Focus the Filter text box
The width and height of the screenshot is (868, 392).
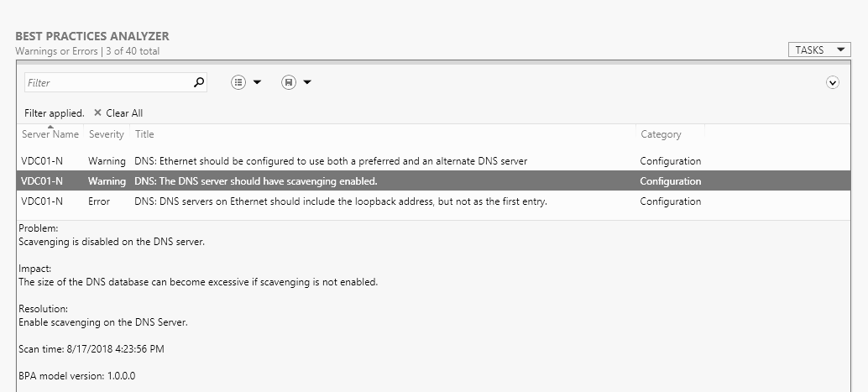(x=107, y=82)
